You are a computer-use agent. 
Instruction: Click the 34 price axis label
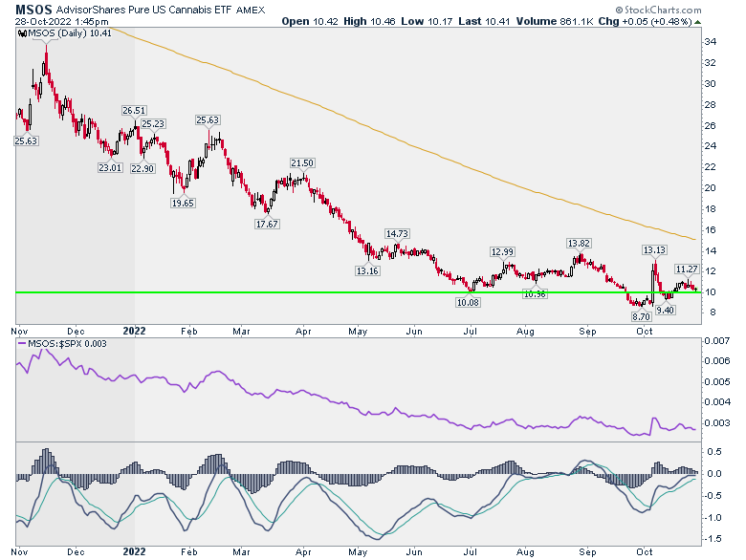711,42
